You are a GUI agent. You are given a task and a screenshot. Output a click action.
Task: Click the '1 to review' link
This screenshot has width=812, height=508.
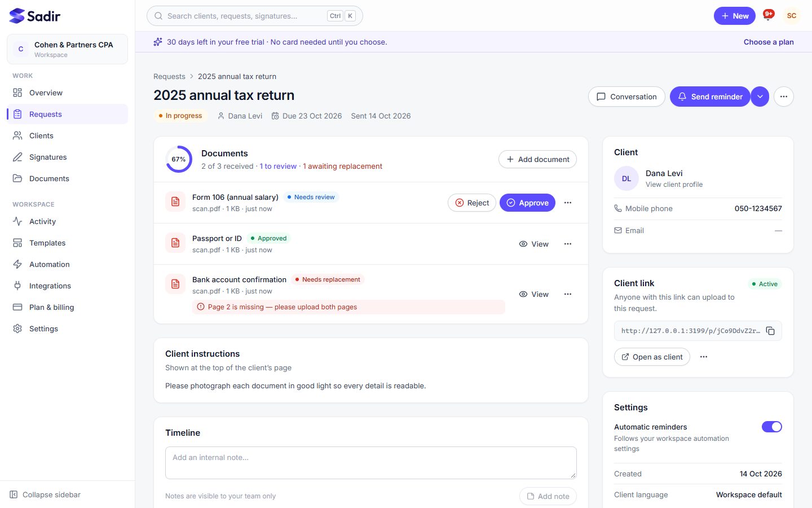coord(278,166)
